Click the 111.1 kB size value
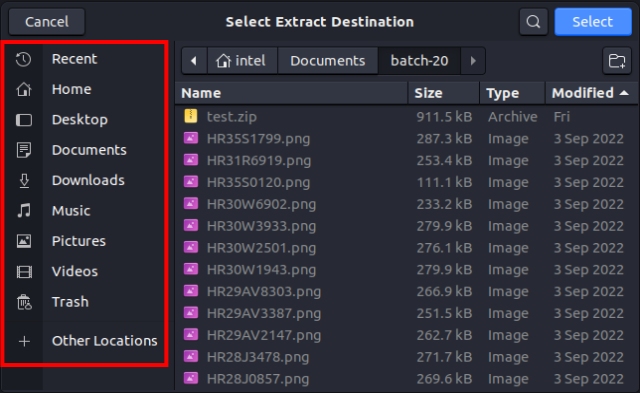 tap(444, 182)
